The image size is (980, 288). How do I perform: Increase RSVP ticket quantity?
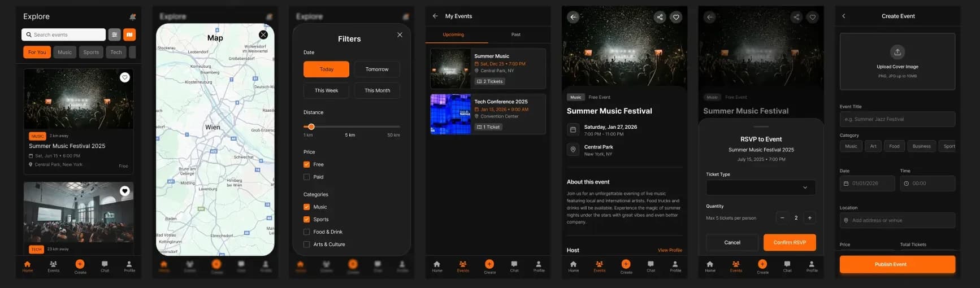(x=809, y=218)
